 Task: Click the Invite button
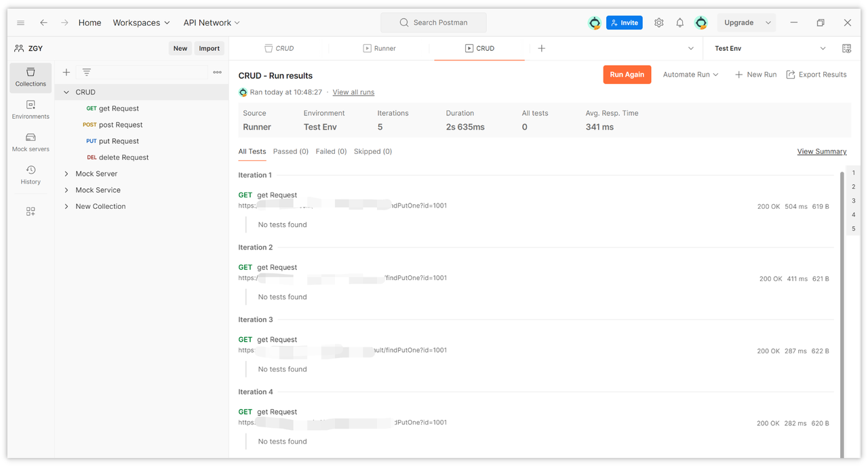pos(625,22)
